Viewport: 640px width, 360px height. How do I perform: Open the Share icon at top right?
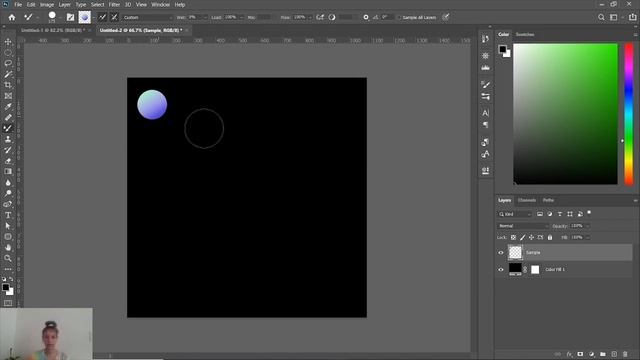click(x=632, y=17)
